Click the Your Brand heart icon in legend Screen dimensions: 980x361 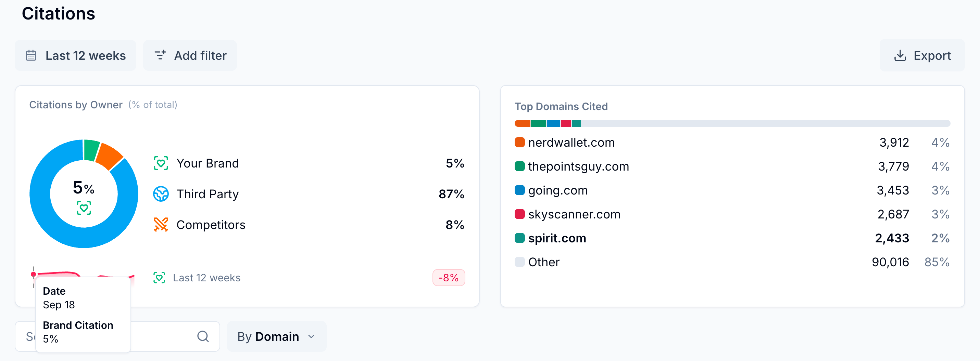click(x=161, y=163)
